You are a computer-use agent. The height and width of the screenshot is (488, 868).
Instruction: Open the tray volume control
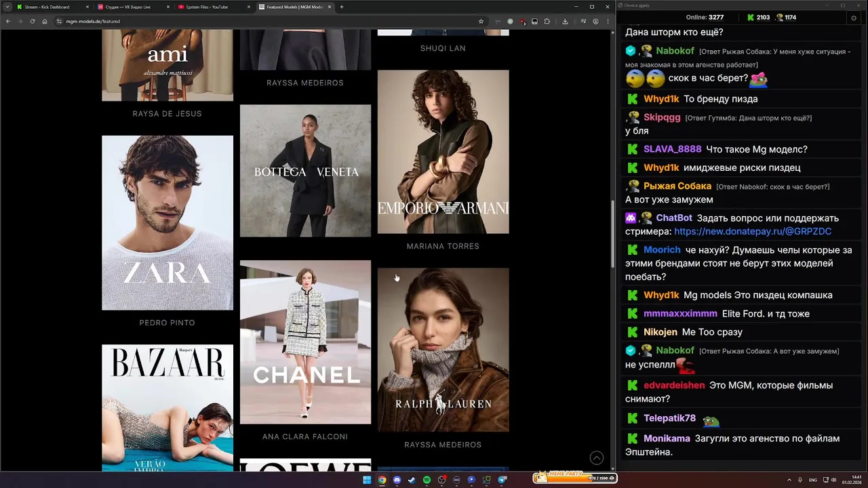click(833, 480)
